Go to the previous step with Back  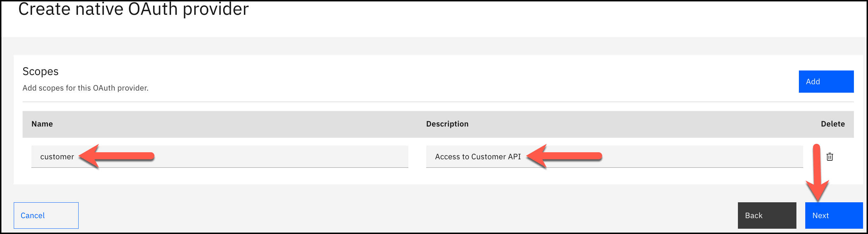[x=766, y=215]
